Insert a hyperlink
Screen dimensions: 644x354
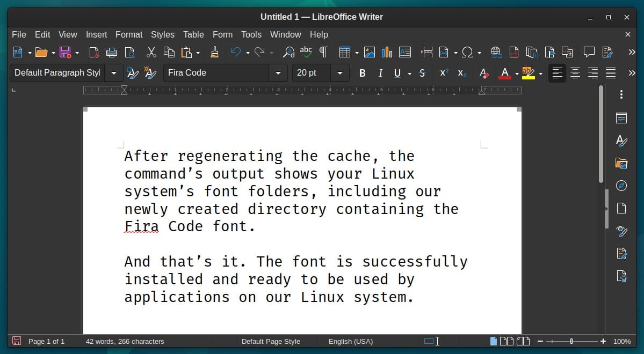pyautogui.click(x=496, y=52)
